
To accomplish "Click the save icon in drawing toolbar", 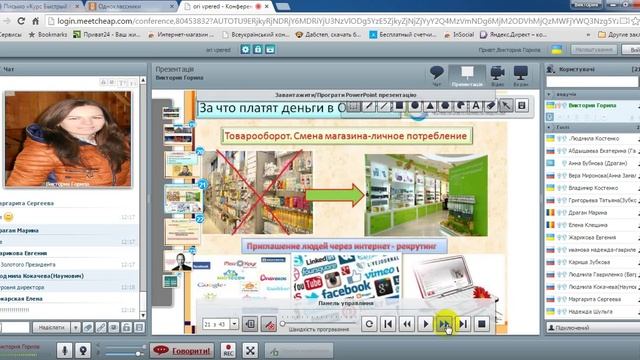I will click(x=522, y=106).
